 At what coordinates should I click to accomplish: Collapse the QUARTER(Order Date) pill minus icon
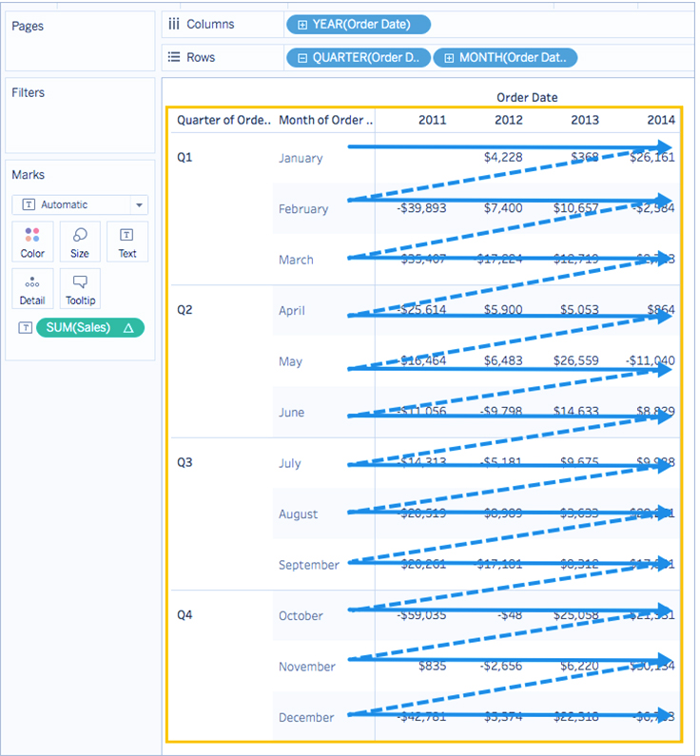302,58
